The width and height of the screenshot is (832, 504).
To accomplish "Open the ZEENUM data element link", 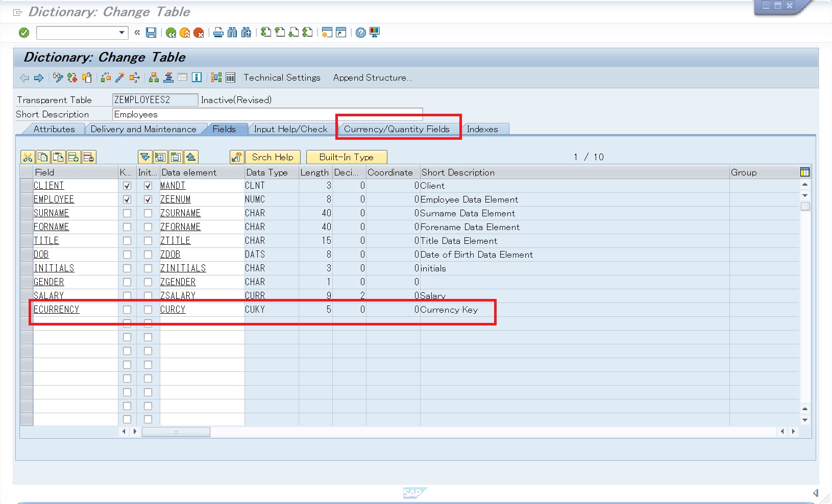I will (x=176, y=199).
